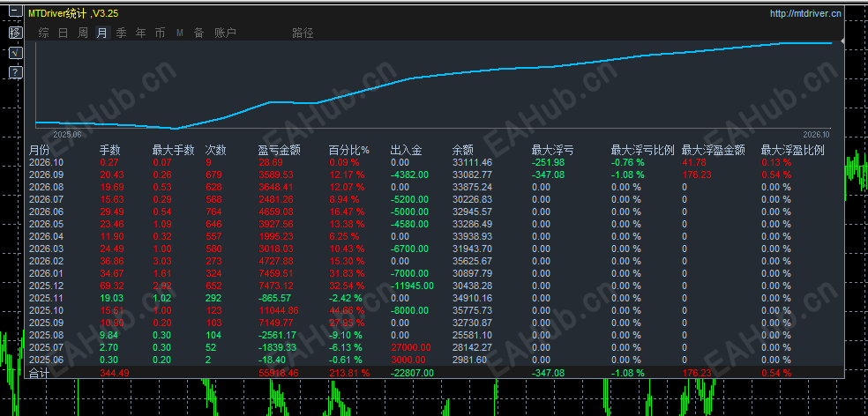This screenshot has width=868, height=416.
Task: Click the percentage value 44.66 %
Action: tap(347, 310)
